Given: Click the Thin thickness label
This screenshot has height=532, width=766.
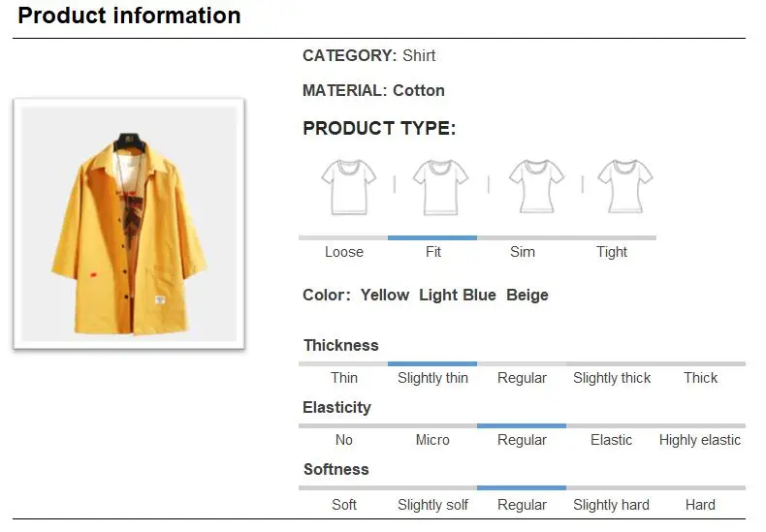Looking at the screenshot, I should (x=344, y=378).
